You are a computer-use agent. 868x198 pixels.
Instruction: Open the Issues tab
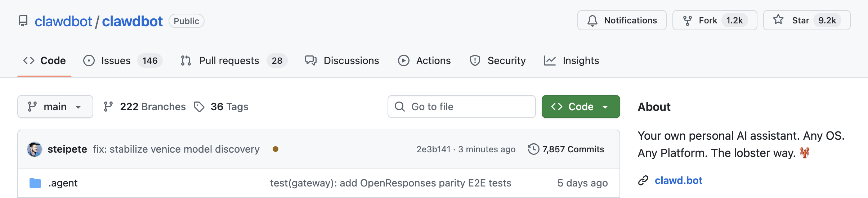(x=116, y=60)
